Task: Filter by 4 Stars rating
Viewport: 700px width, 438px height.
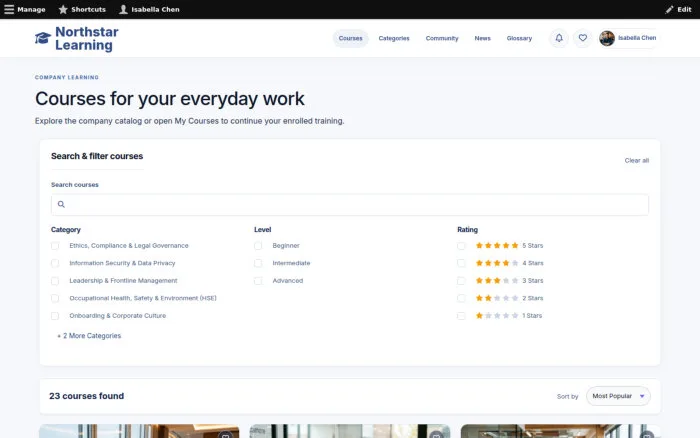Action: pos(461,263)
